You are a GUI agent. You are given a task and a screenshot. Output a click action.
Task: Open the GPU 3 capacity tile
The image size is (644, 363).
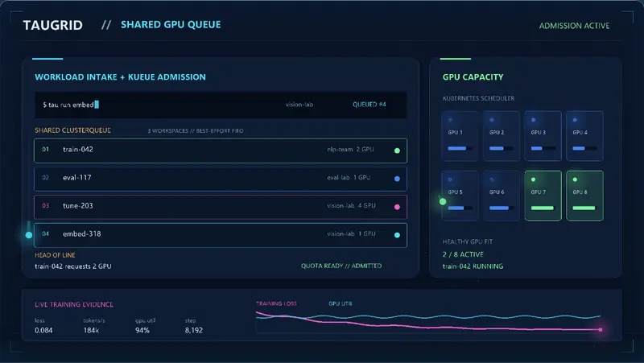(543, 135)
